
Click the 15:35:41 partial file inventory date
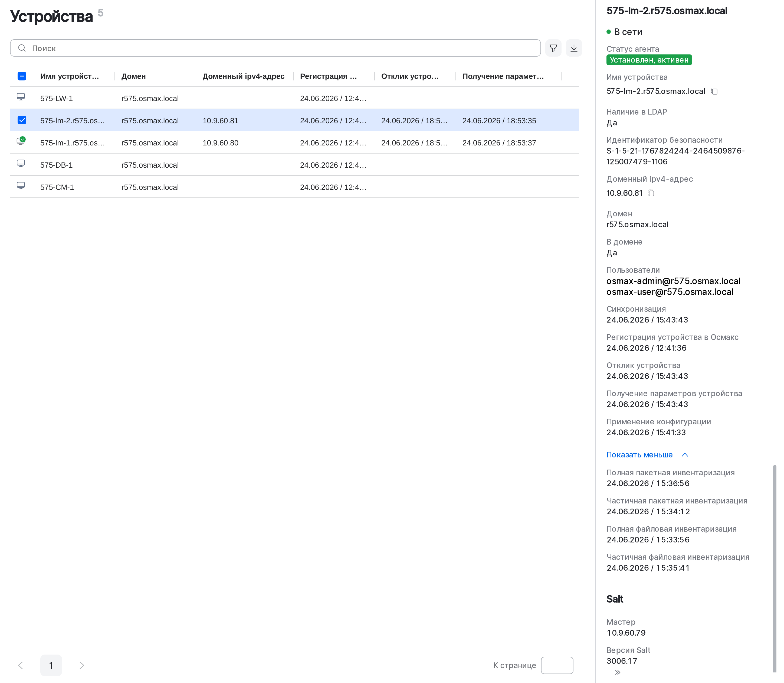coord(648,568)
